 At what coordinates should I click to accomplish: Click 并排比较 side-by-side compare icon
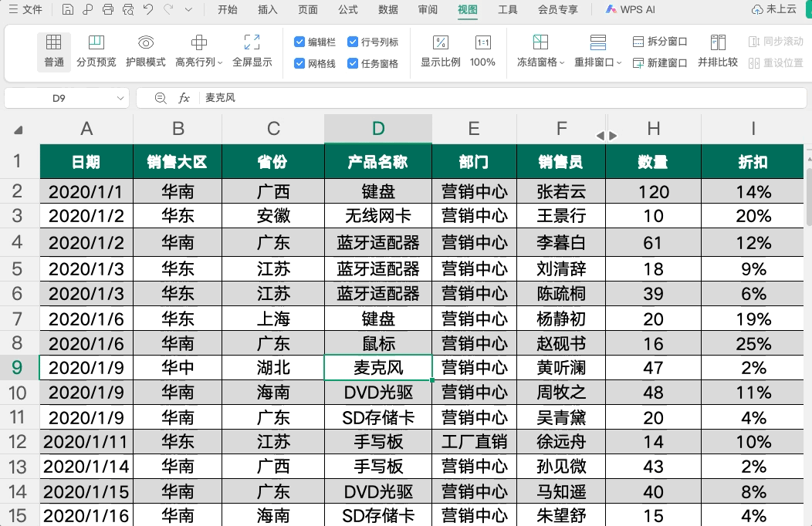(x=718, y=51)
